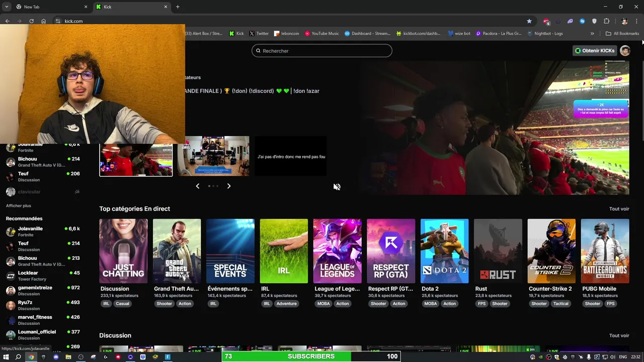Open recommended channel Locklear
644x362 pixels.
point(43,276)
